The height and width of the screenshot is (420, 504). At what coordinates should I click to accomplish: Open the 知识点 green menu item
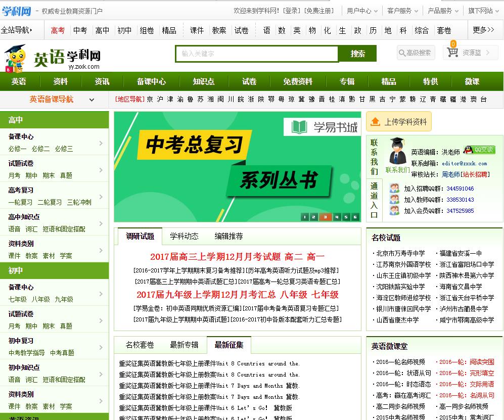[x=203, y=81]
